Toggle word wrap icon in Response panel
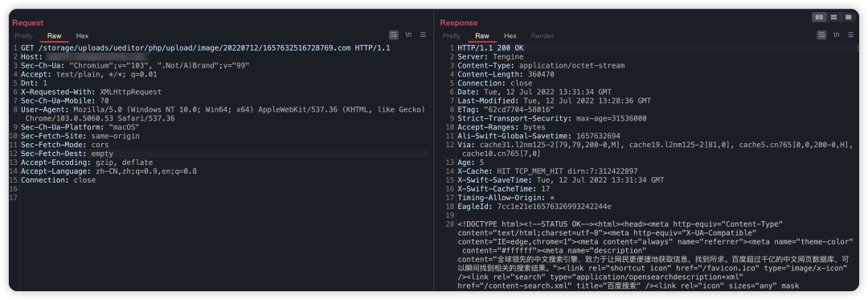The height and width of the screenshot is (300, 868). (x=821, y=35)
